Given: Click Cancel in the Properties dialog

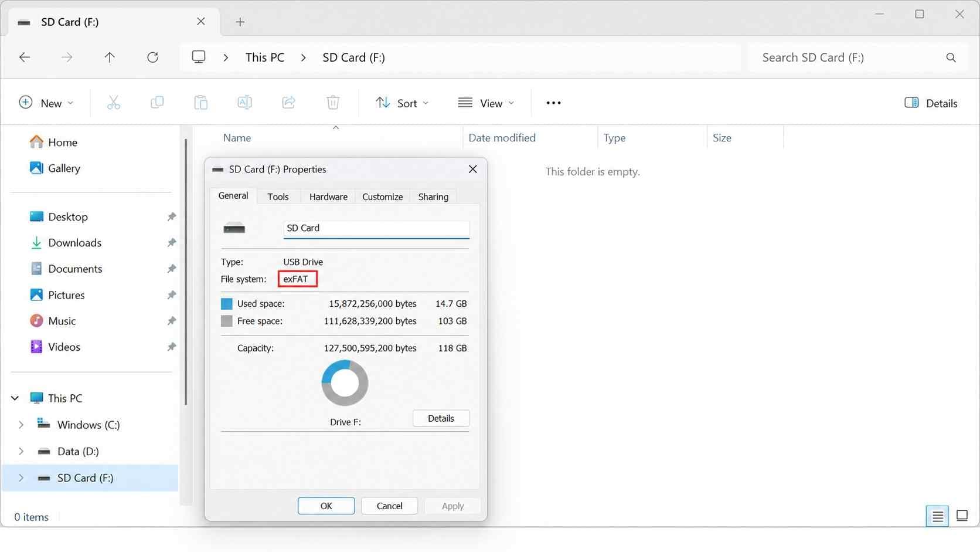Looking at the screenshot, I should click(389, 506).
